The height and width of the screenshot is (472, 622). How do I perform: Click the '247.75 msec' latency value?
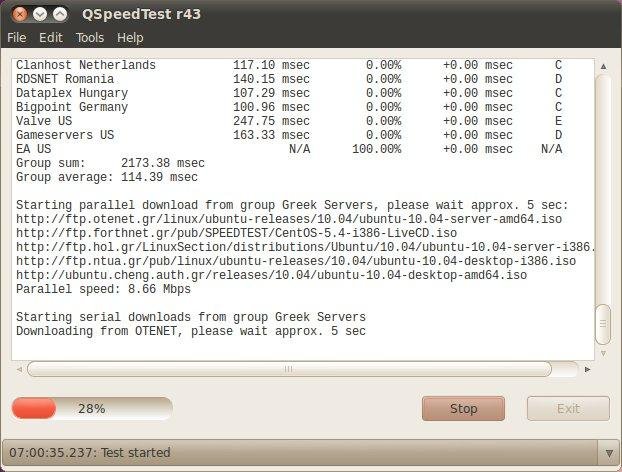pos(271,121)
